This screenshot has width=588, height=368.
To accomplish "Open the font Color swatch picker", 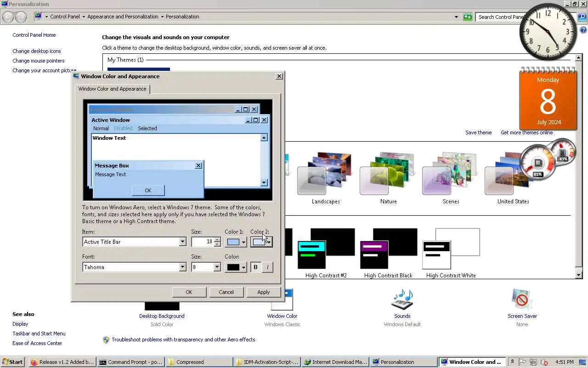I will (236, 267).
